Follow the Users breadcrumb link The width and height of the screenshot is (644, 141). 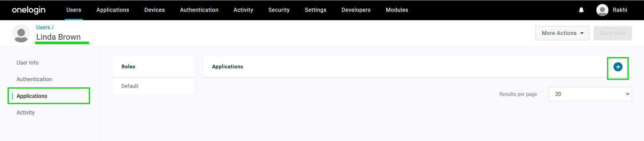(43, 28)
